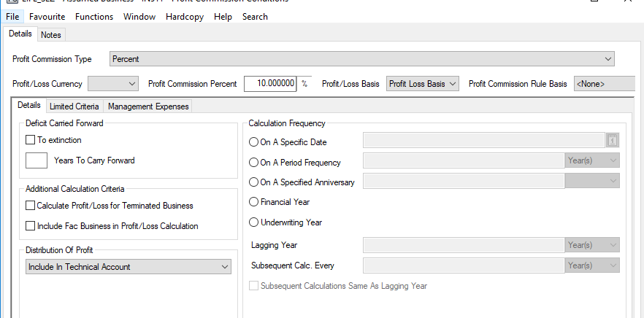Expand the Profit/Loss Currency dropdown

tap(113, 84)
